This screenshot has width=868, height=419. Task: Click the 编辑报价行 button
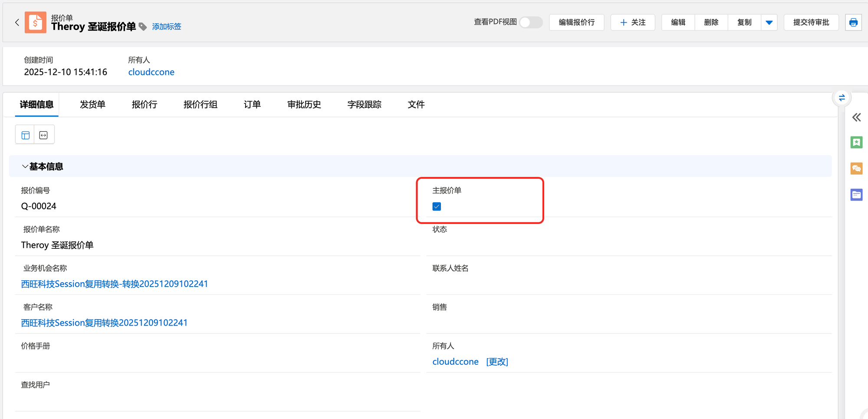(x=576, y=23)
